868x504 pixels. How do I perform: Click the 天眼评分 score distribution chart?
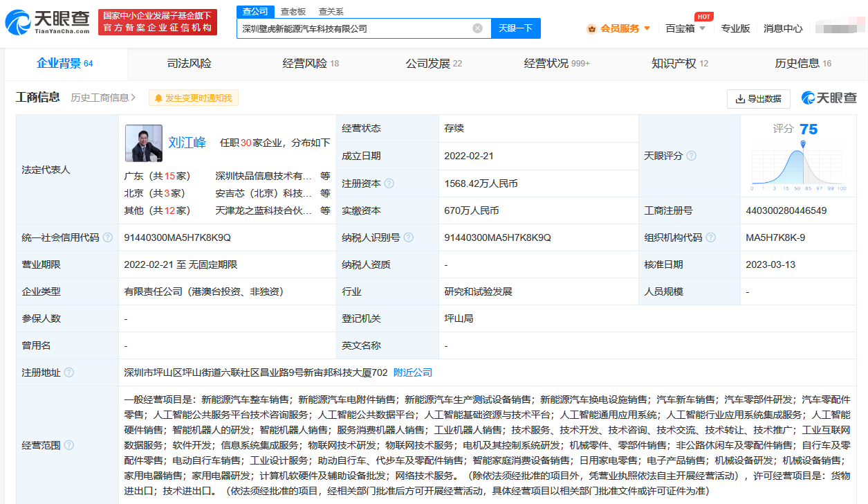click(799, 165)
